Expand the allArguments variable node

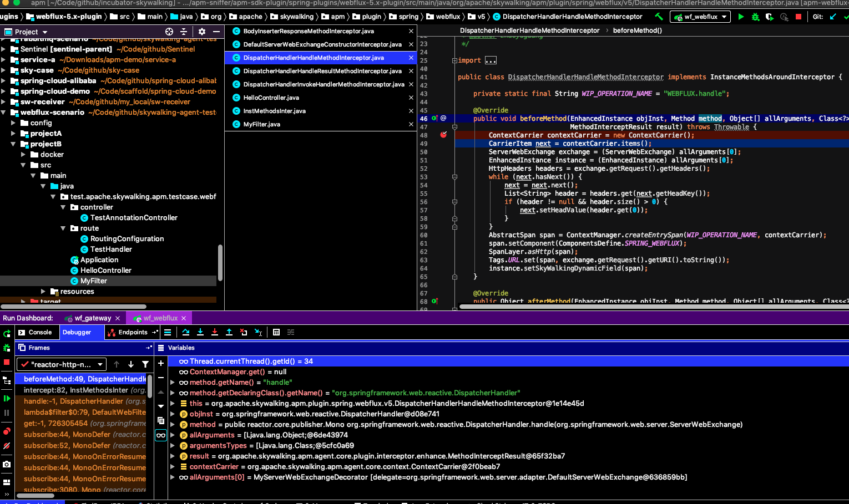tap(172, 435)
